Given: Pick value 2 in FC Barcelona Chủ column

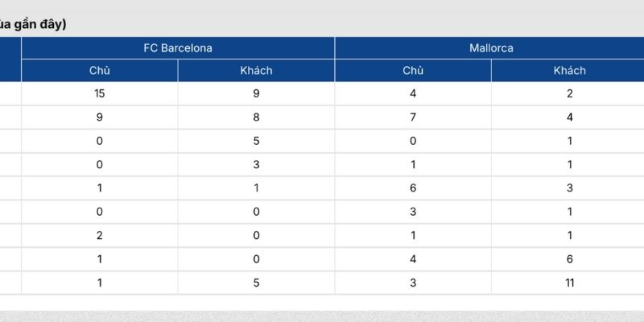Looking at the screenshot, I should pyautogui.click(x=100, y=235).
